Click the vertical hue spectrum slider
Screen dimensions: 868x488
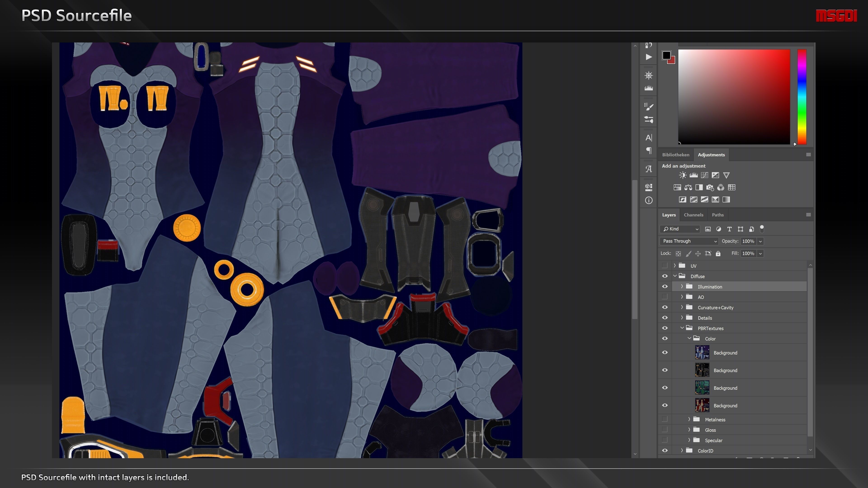[802, 97]
